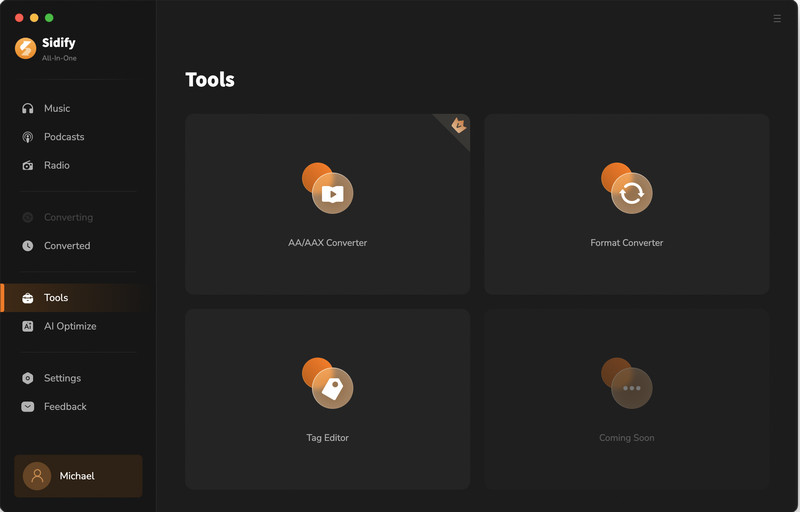Click the clock icon beside Converted
The image size is (800, 512).
click(28, 246)
